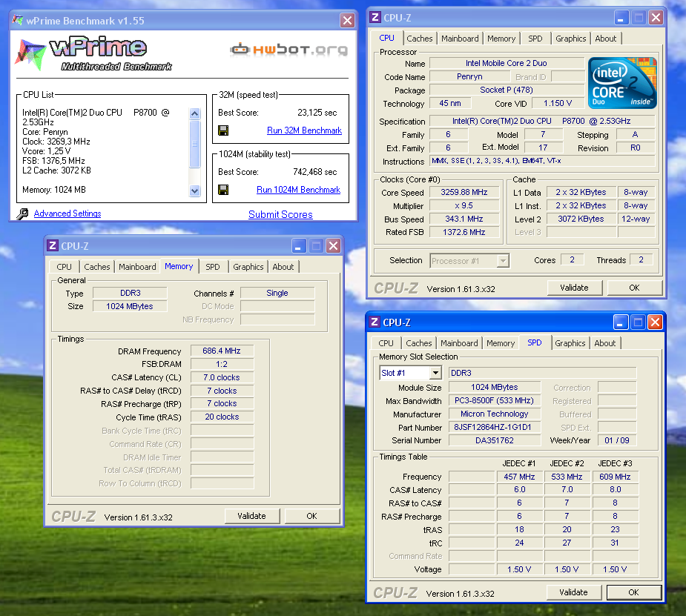Click the Manufacturer field Micron Technology
Screen dimensions: 686x616
click(495, 414)
